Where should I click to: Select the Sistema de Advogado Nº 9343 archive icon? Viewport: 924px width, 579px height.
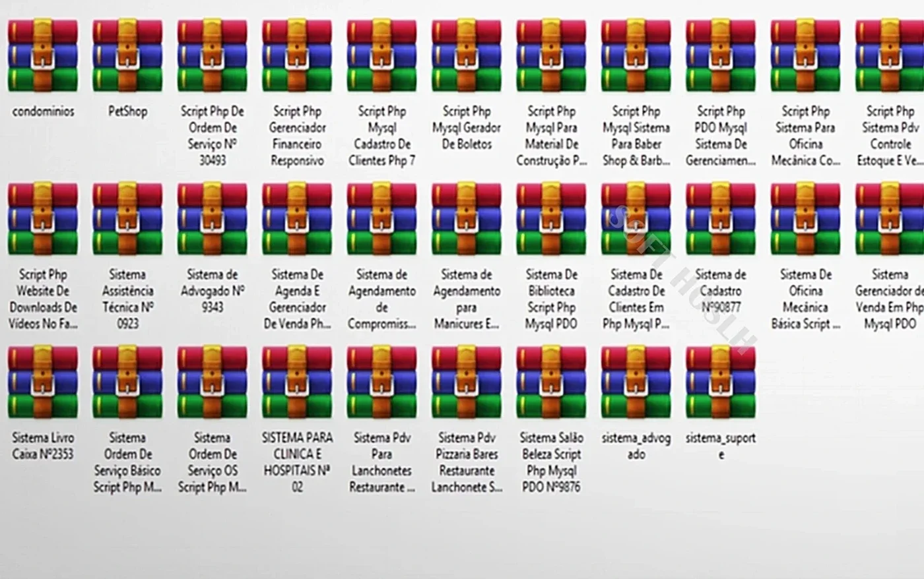(212, 219)
